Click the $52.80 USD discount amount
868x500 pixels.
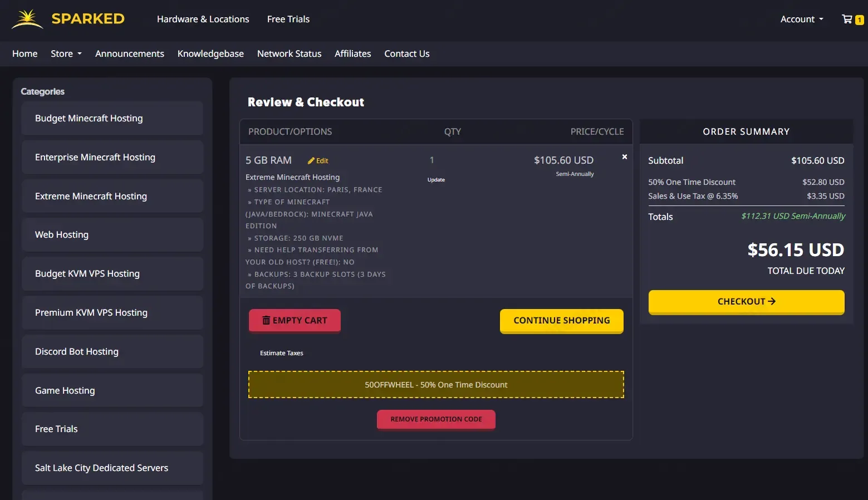(823, 182)
